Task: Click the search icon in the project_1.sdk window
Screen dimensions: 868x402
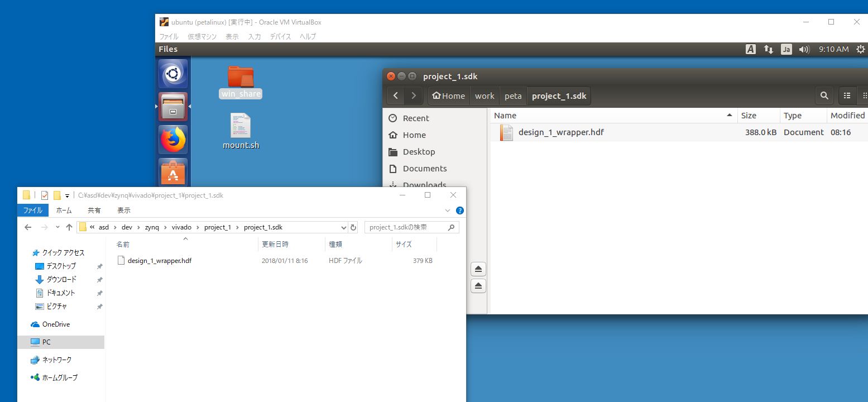Action: coord(824,95)
